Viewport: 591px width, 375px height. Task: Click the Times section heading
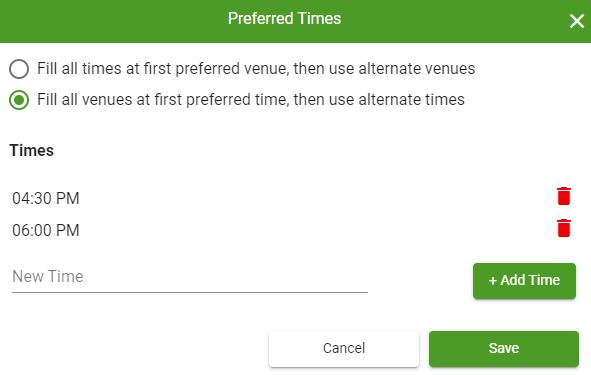click(32, 150)
